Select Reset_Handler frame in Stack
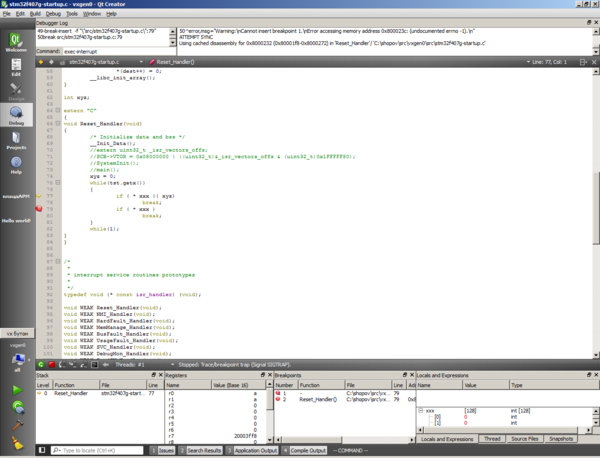 (x=99, y=393)
